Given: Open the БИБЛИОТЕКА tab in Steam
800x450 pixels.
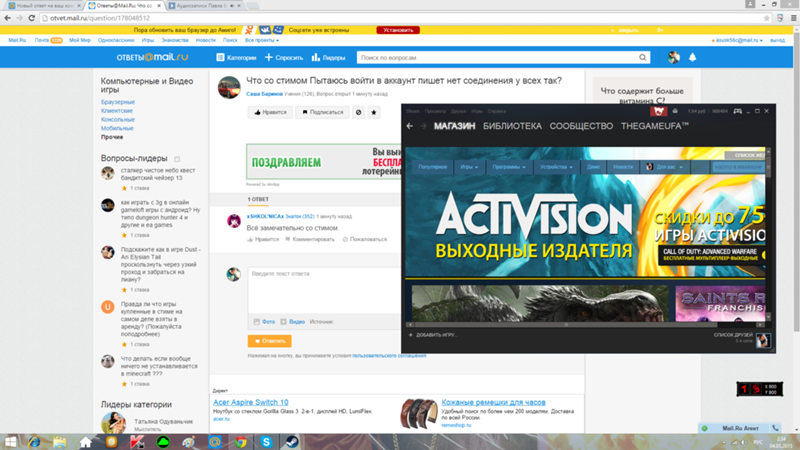Looking at the screenshot, I should pyautogui.click(x=512, y=126).
